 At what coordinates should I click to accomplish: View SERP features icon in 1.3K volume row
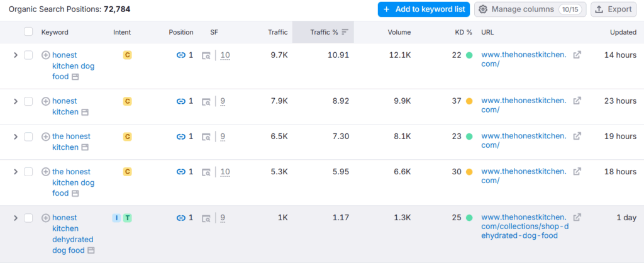tap(206, 218)
